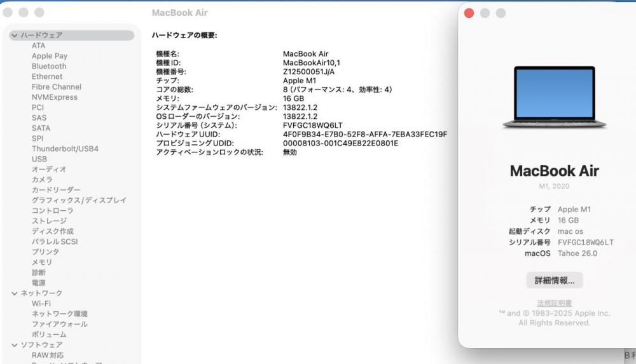Click ハードウェアの概要 heading
This screenshot has width=636, height=364.
(184, 36)
